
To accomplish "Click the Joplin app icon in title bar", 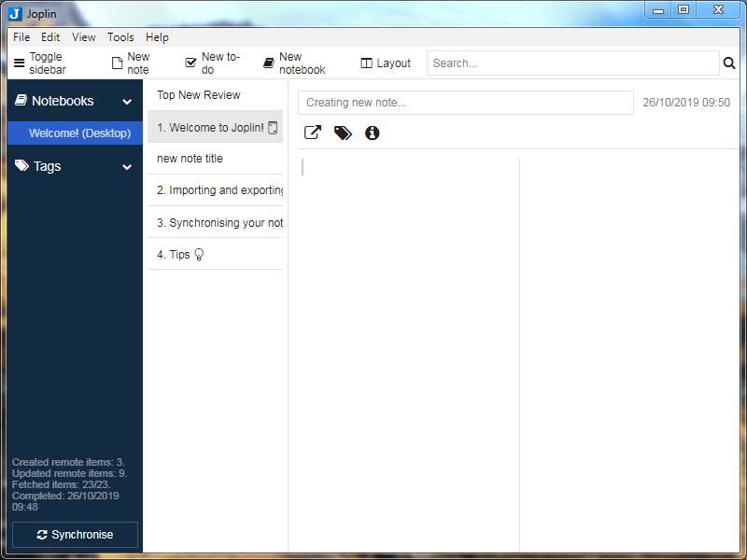I will pyautogui.click(x=15, y=14).
